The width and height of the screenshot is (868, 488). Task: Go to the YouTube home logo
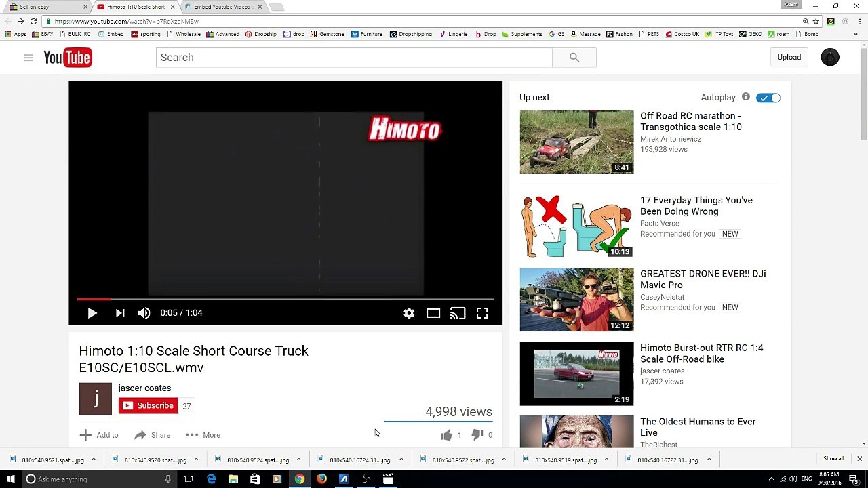click(68, 58)
